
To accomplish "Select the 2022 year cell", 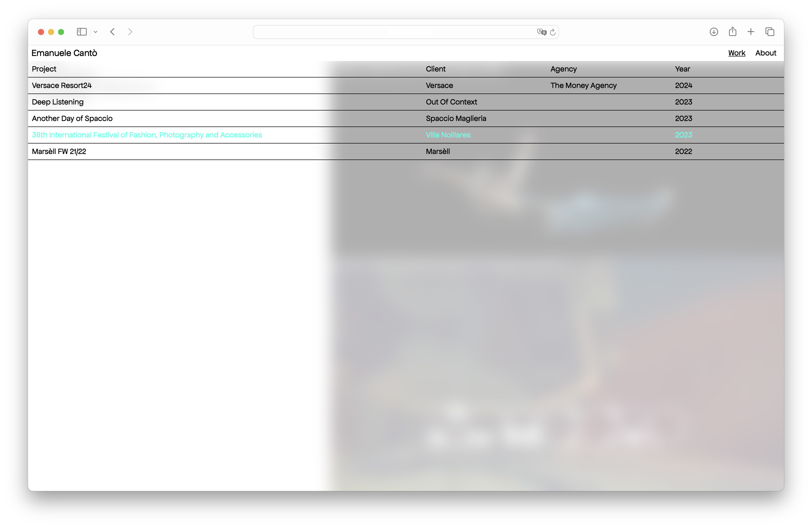I will click(x=683, y=151).
